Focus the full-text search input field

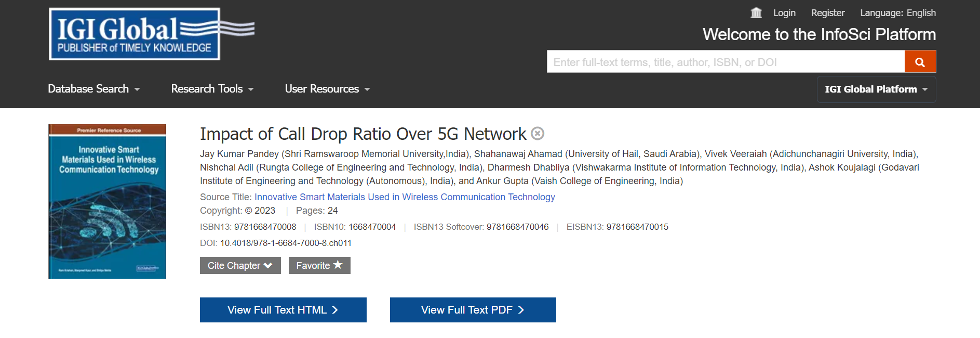tap(726, 62)
